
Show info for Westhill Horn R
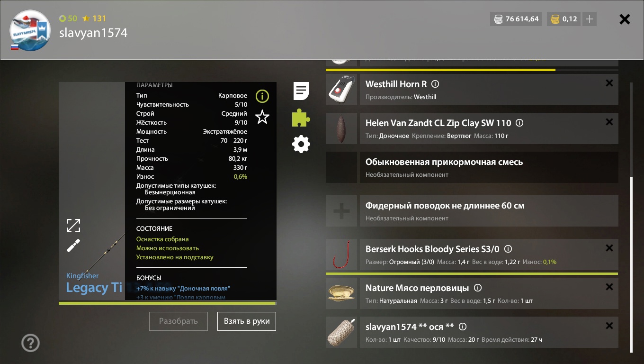pyautogui.click(x=435, y=84)
